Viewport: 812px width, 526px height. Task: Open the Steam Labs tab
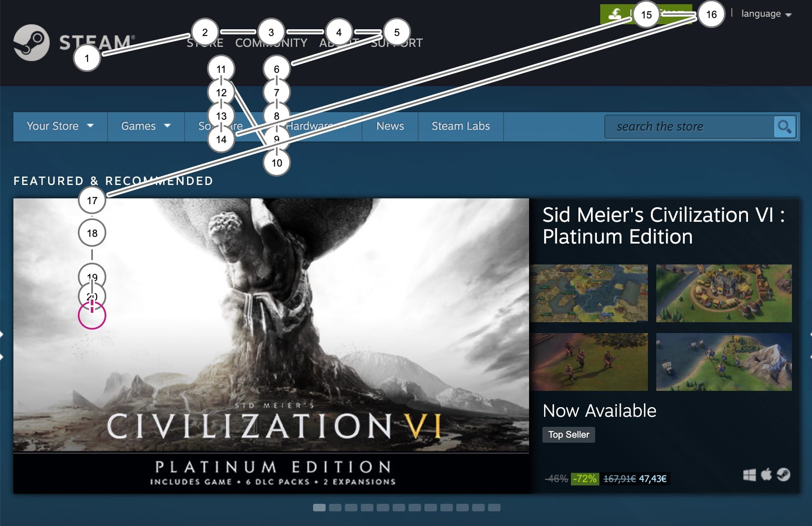(460, 126)
